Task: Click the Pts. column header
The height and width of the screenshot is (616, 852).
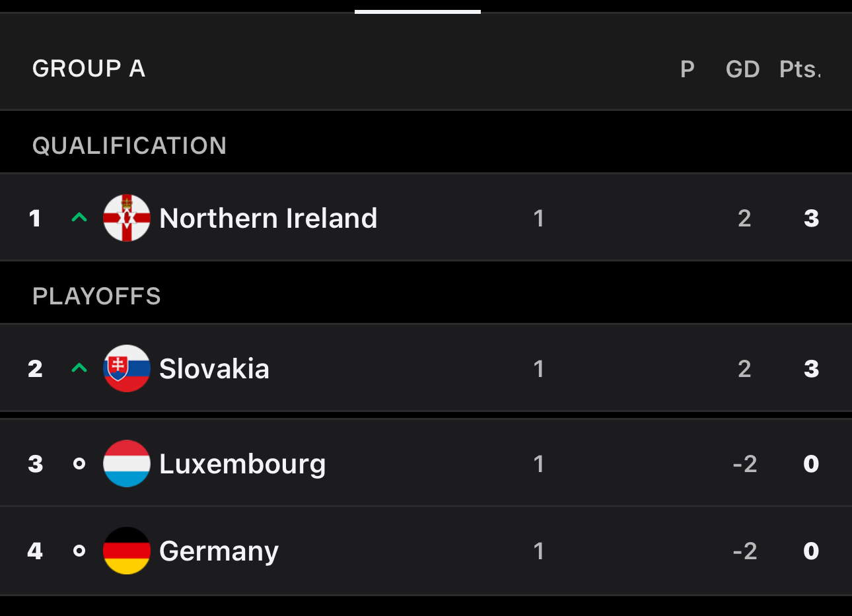Action: (x=800, y=69)
